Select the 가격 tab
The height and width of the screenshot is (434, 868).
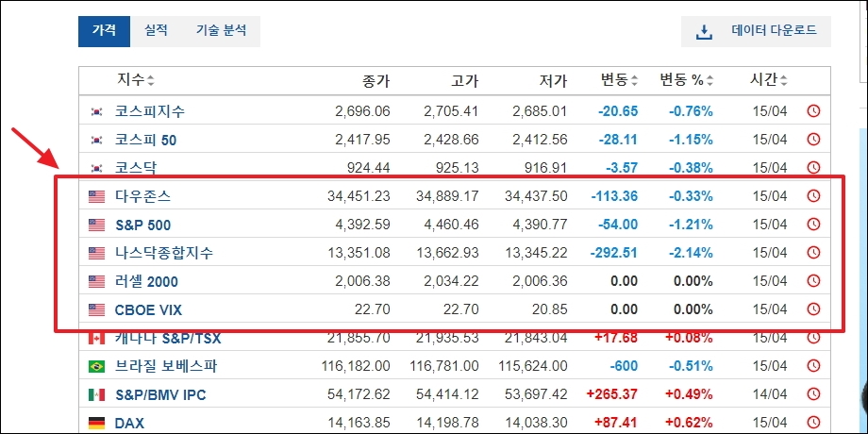(104, 31)
